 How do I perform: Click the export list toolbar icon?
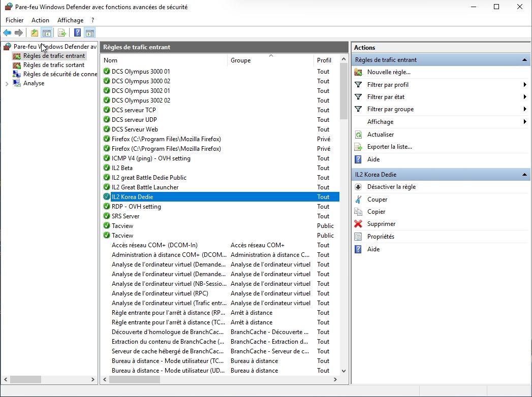pos(62,32)
